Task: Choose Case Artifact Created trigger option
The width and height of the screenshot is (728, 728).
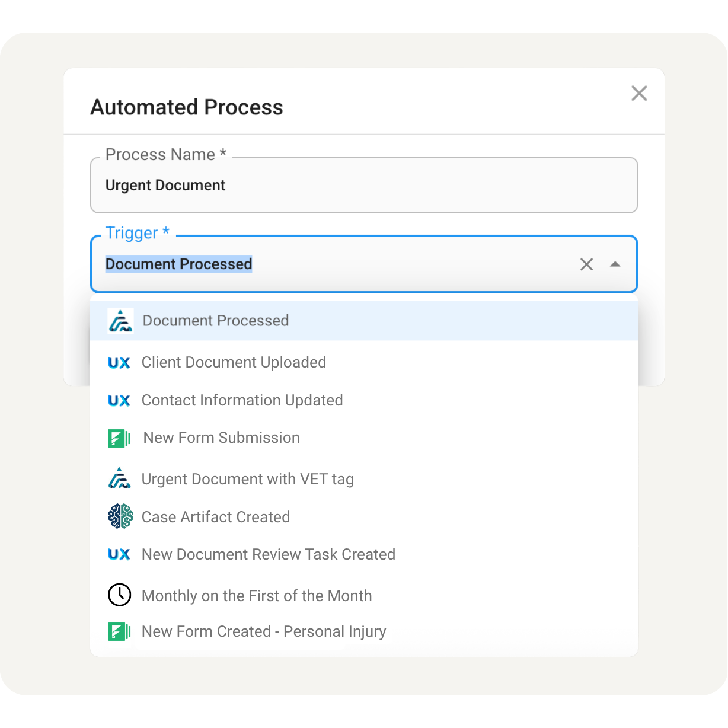Action: click(x=216, y=517)
